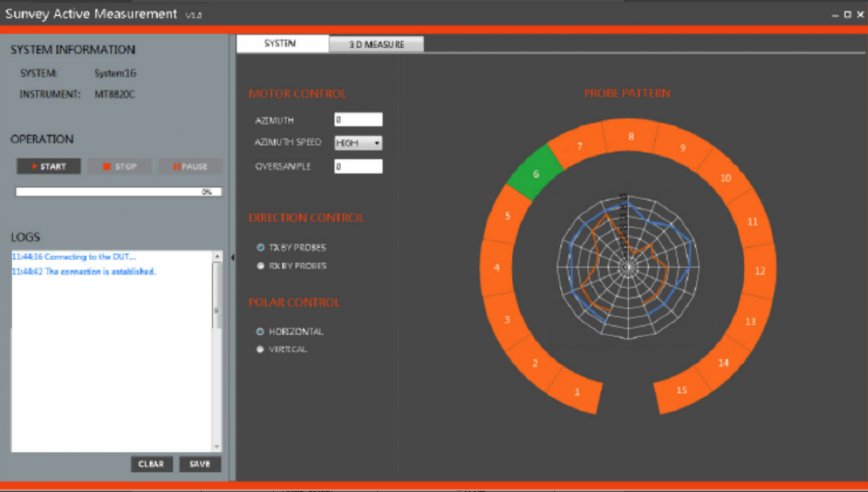Viewport: 868px width, 492px height.
Task: Click the polar radiation pattern chart
Action: pos(628,267)
